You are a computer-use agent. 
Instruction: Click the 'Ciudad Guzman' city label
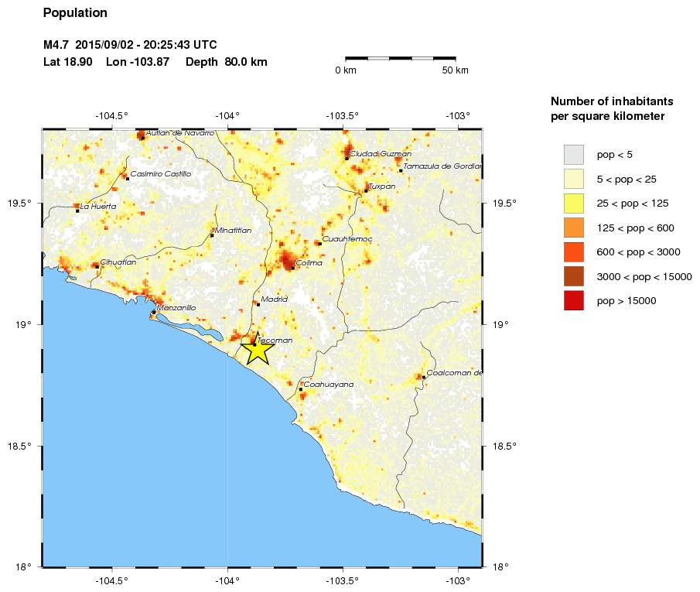pyautogui.click(x=381, y=154)
